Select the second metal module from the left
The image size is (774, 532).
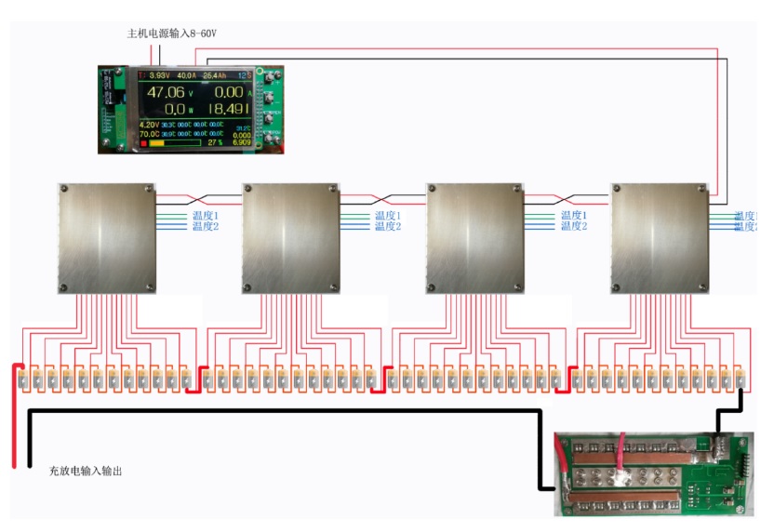click(x=289, y=238)
